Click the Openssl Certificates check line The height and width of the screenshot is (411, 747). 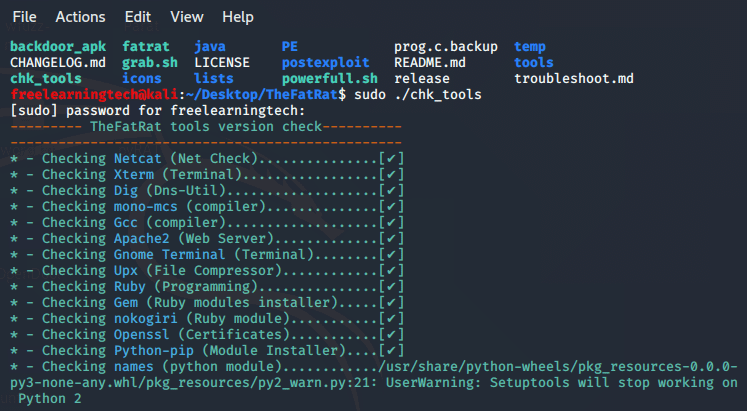coord(207,334)
